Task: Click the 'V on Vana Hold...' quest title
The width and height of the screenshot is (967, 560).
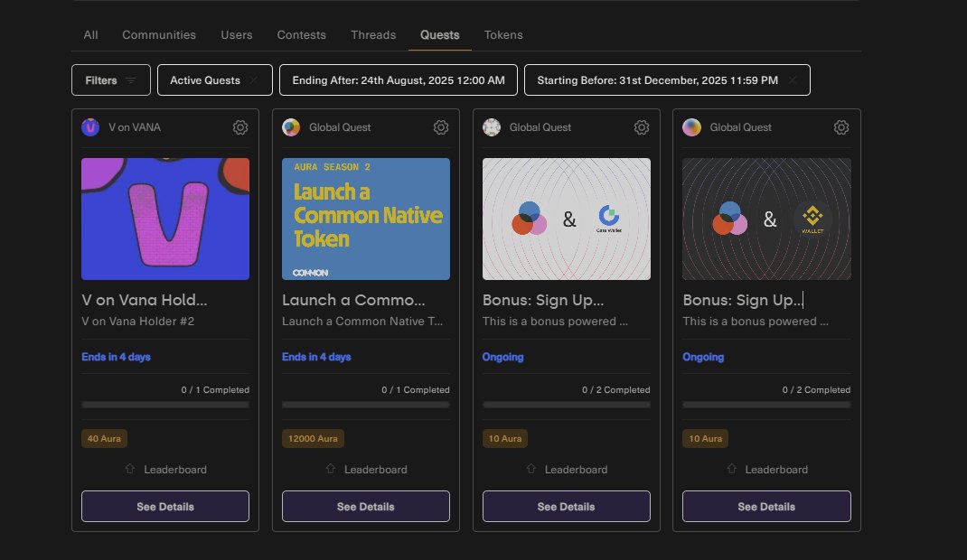Action: 145,300
